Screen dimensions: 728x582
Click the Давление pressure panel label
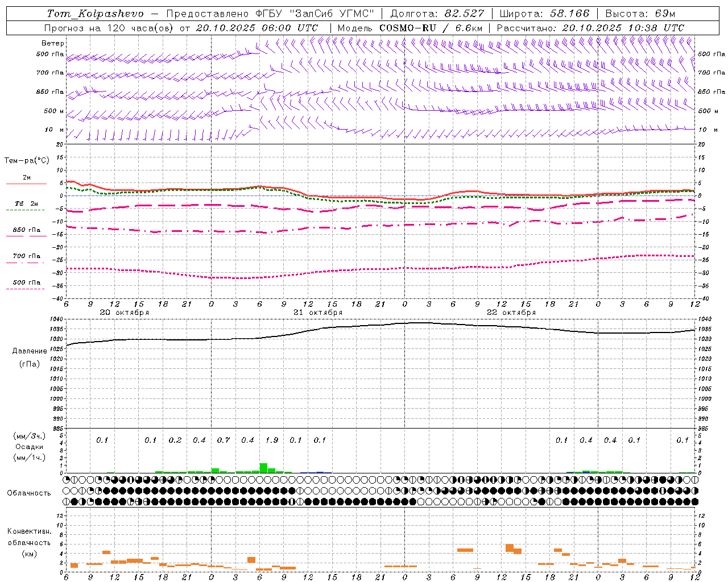pos(30,351)
